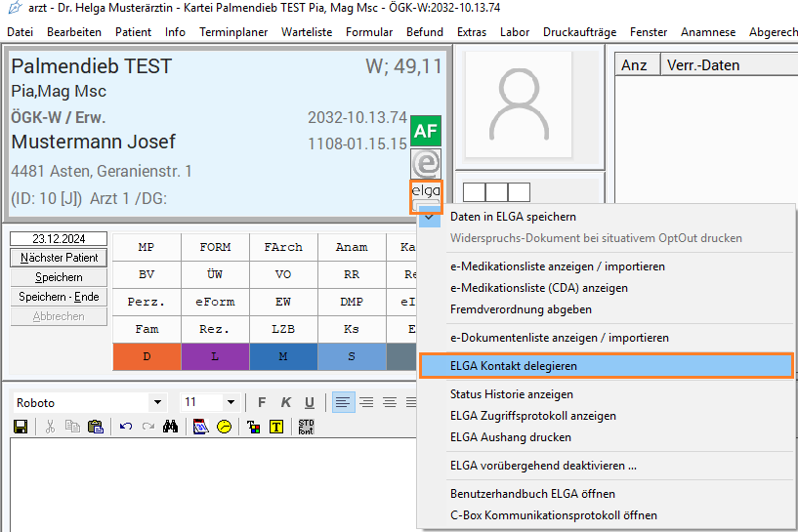The height and width of the screenshot is (532, 798).
Task: Open the Terminplaner menu
Action: (233, 32)
